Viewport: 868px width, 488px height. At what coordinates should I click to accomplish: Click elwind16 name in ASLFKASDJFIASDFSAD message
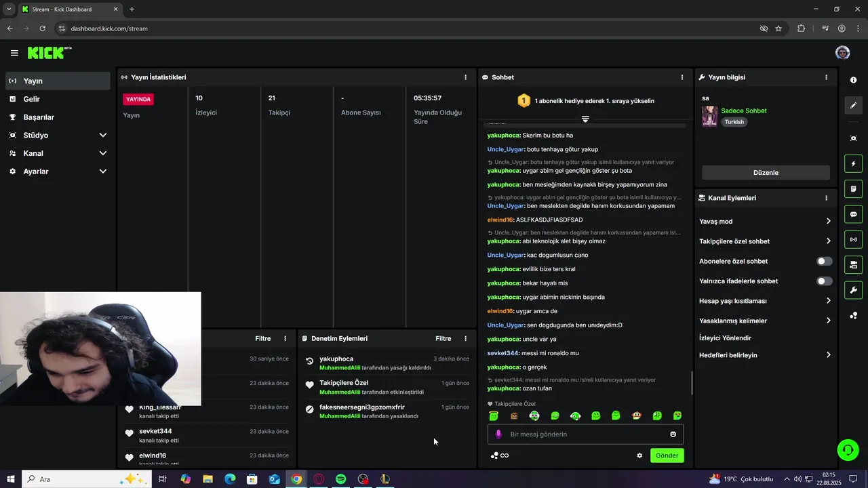[500, 220]
